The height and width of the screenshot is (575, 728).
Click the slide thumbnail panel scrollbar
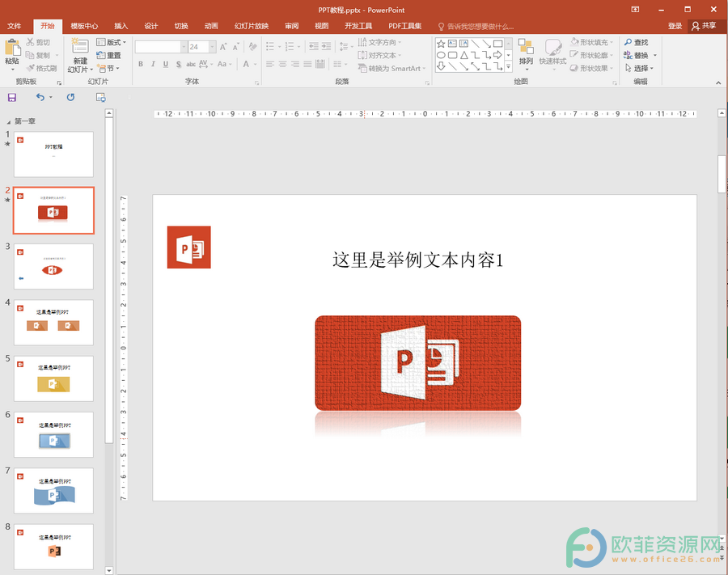click(x=108, y=281)
